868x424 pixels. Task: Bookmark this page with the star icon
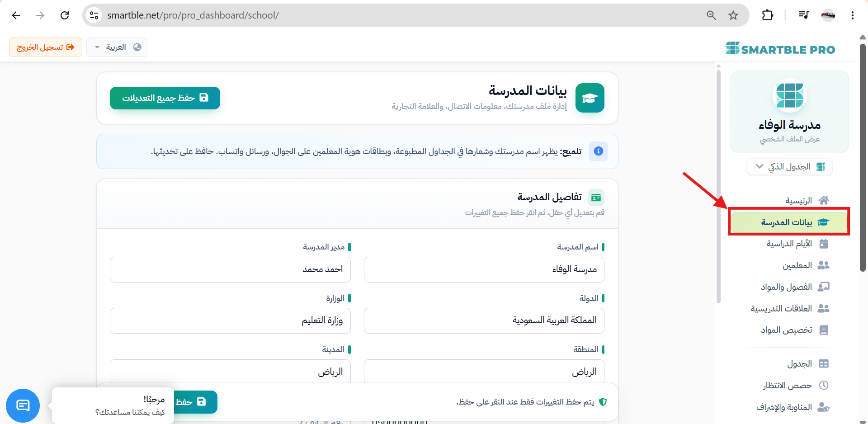point(733,15)
